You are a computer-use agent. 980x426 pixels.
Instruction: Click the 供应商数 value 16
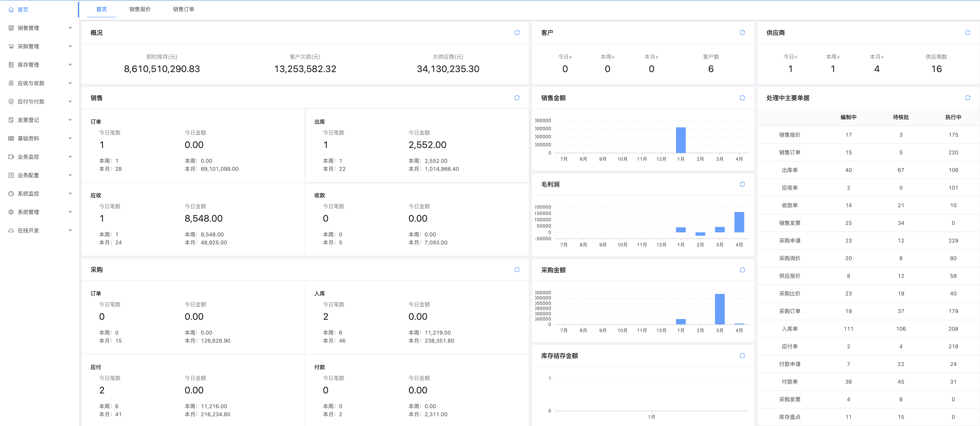pyautogui.click(x=936, y=69)
